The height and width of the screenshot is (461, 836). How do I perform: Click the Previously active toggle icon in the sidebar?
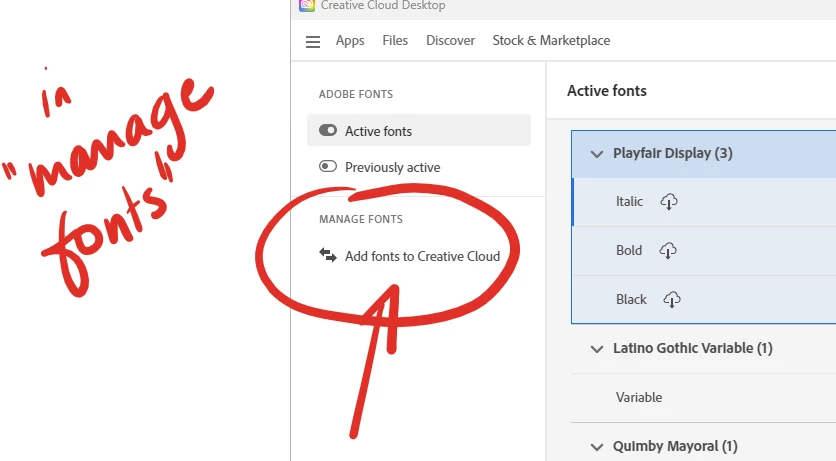328,166
